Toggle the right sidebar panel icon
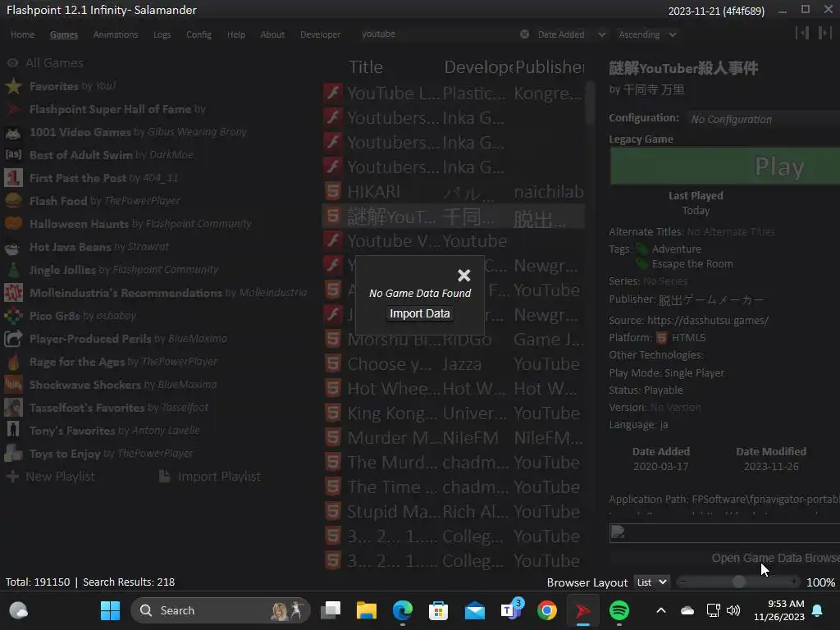The image size is (840, 630). point(824,33)
